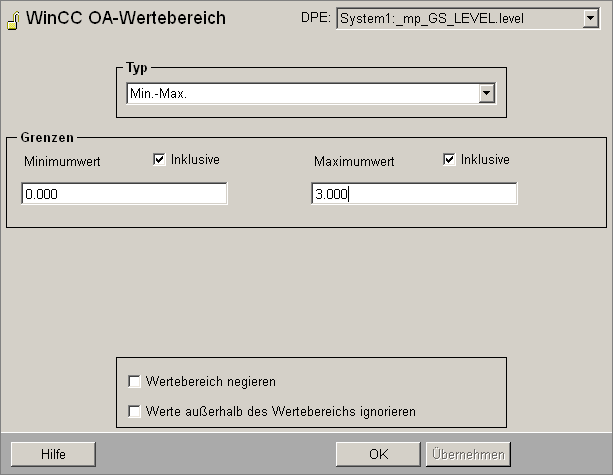The image size is (613, 475).
Task: Click the Min.-Max. type combo box
Action: [x=312, y=93]
